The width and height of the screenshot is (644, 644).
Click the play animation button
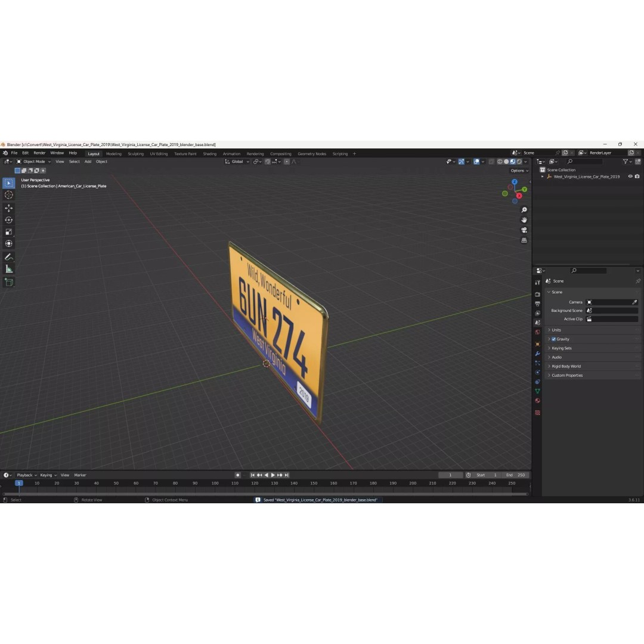pyautogui.click(x=273, y=475)
